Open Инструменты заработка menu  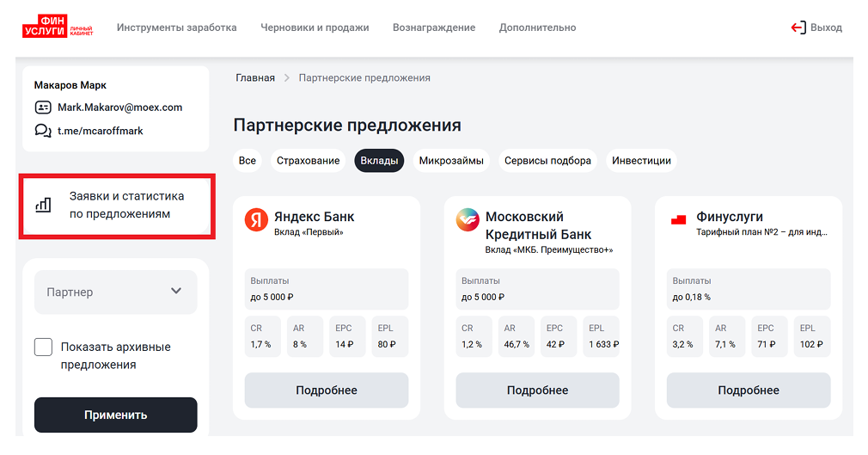[176, 28]
